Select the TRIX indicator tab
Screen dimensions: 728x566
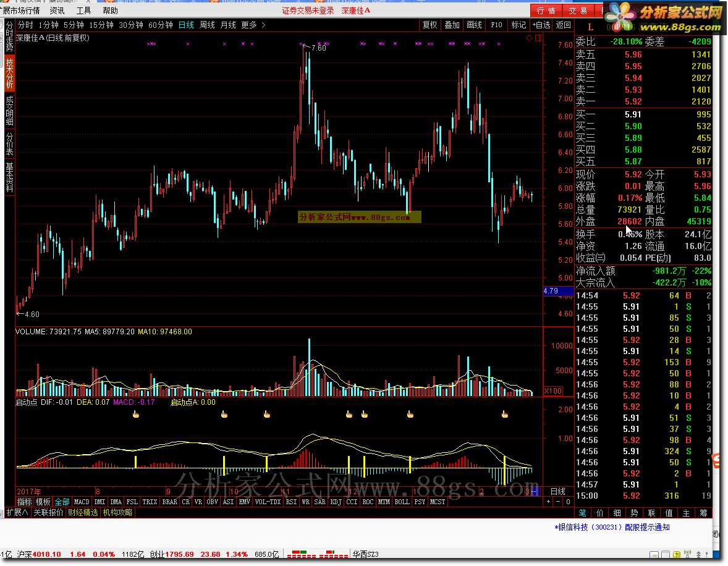pyautogui.click(x=150, y=502)
